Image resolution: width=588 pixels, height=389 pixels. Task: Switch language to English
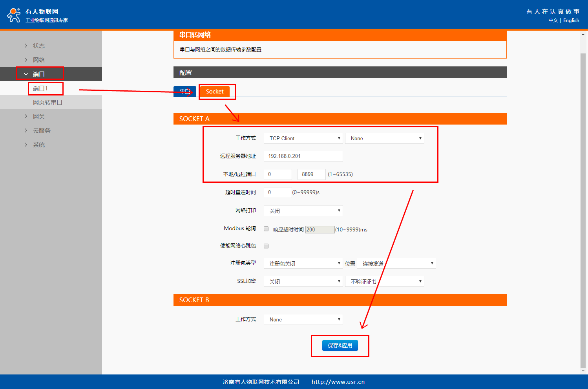click(x=571, y=20)
